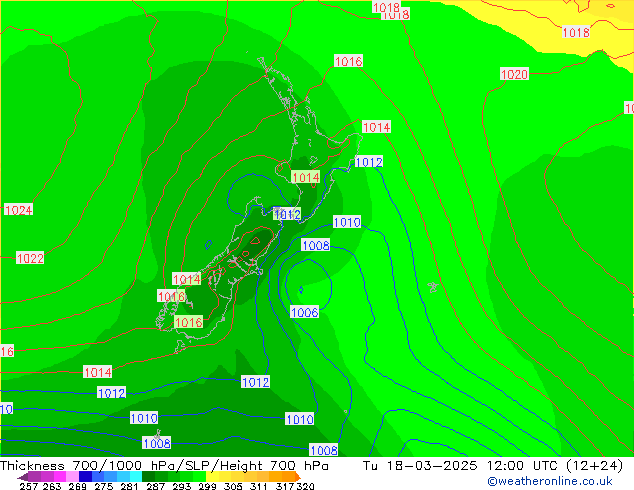Click the legend value 320
This screenshot has width=634, height=490.
click(305, 486)
